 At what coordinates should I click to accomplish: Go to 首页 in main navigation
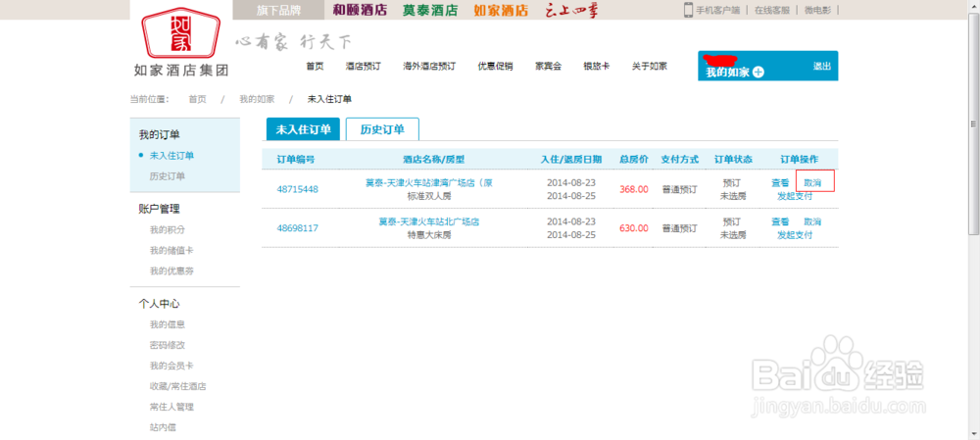point(315,67)
